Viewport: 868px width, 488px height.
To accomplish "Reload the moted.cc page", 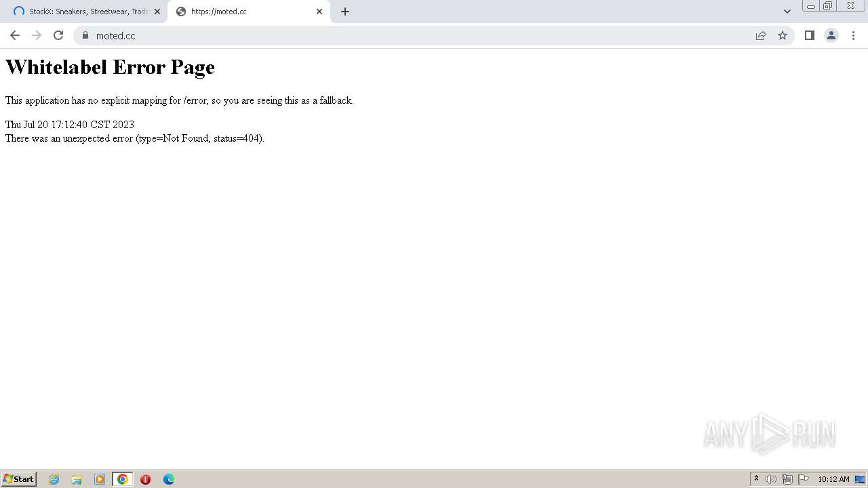I will [58, 35].
